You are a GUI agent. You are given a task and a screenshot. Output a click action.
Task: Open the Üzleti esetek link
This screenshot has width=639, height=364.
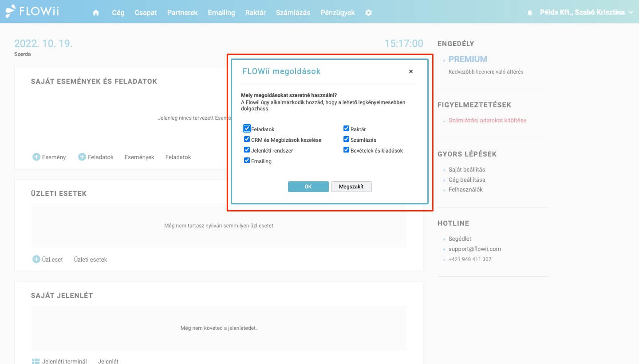[91, 259]
